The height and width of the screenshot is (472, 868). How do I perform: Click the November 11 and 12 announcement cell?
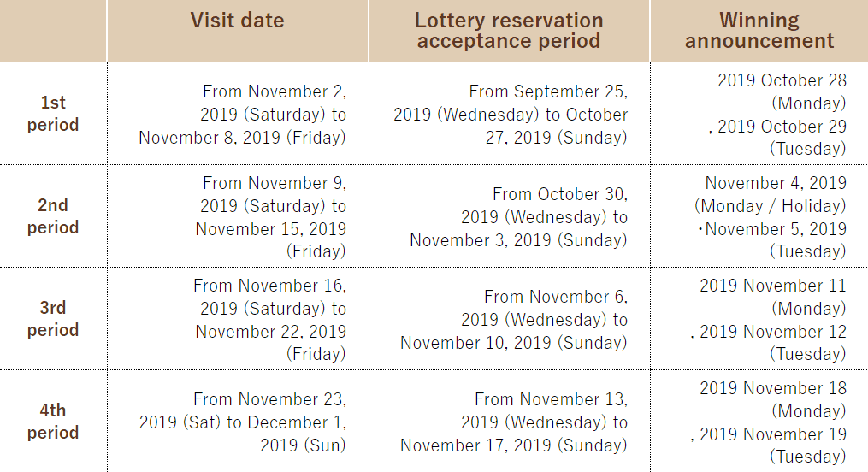click(x=759, y=319)
